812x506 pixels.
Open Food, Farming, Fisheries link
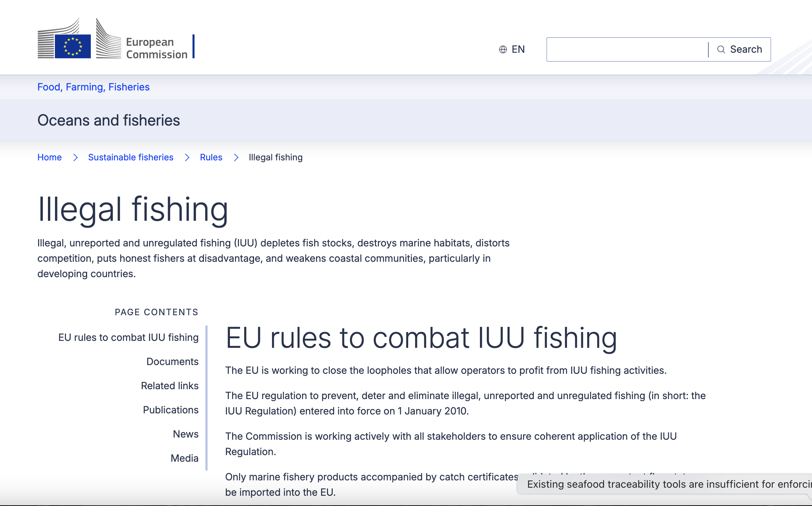93,87
